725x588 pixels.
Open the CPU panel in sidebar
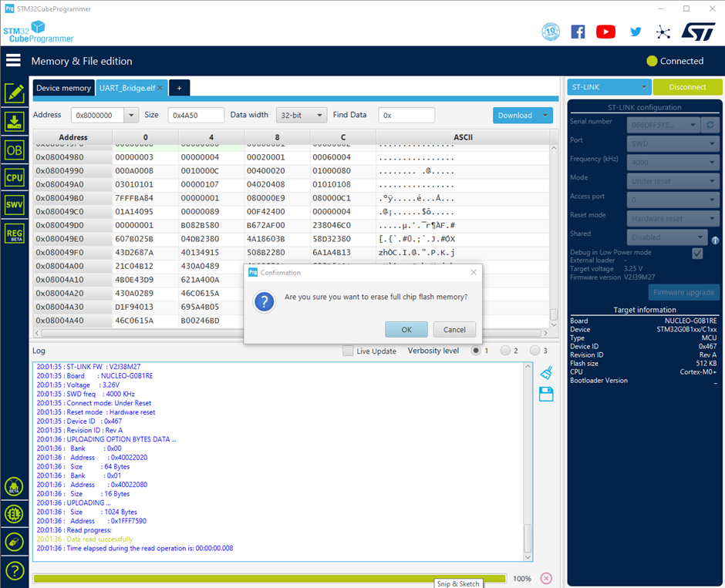pyautogui.click(x=15, y=177)
